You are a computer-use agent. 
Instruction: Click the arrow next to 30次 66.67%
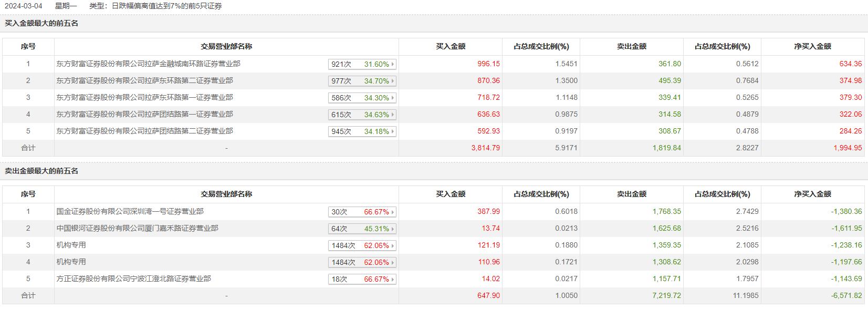pyautogui.click(x=392, y=212)
